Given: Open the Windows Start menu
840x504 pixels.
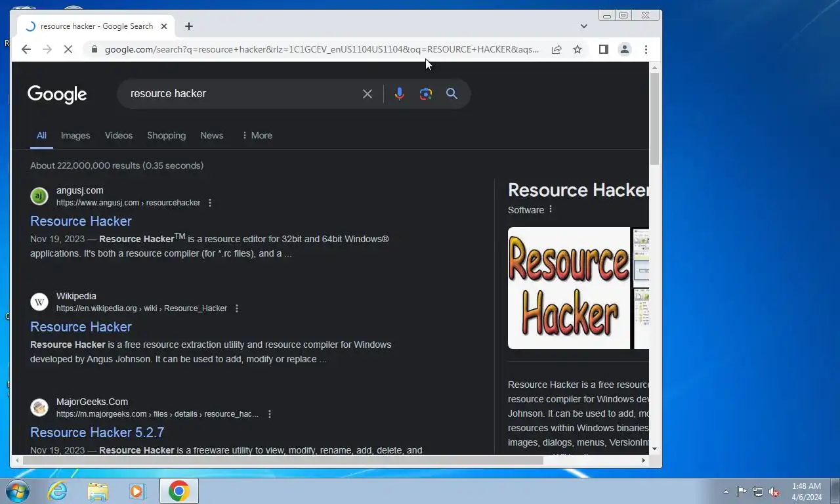Looking at the screenshot, I should click(x=18, y=491).
